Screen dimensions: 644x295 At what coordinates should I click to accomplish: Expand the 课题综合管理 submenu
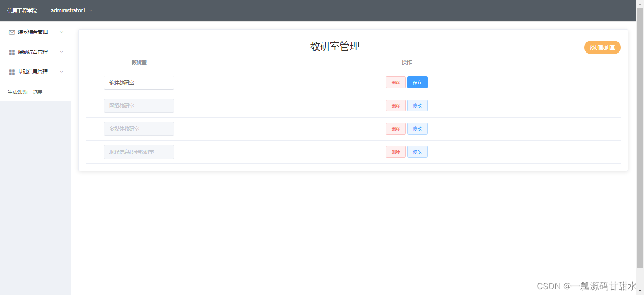point(61,52)
